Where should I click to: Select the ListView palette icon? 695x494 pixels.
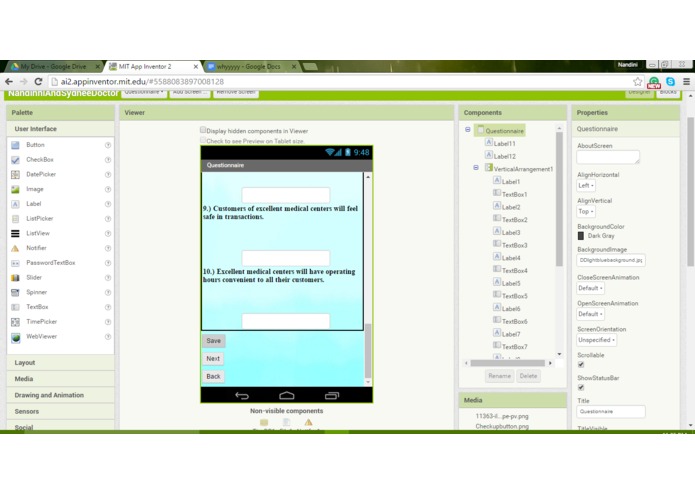click(15, 233)
